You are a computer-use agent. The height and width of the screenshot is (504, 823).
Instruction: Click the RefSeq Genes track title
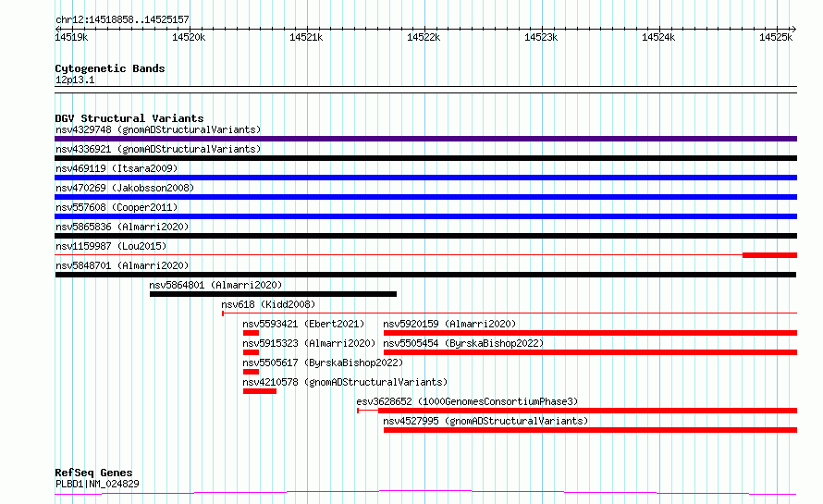click(x=93, y=473)
